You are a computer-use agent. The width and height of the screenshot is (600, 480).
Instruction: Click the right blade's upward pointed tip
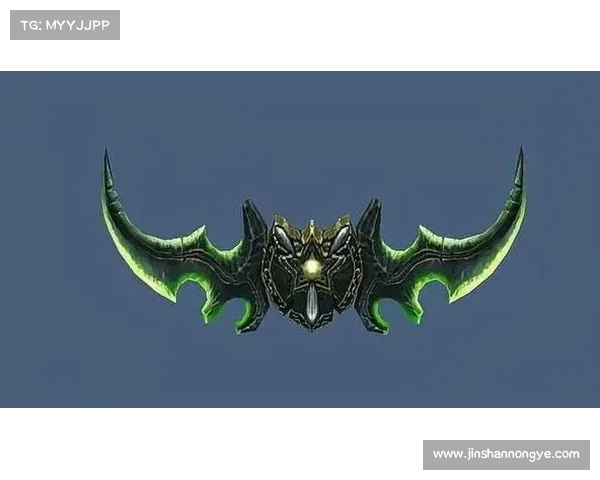pos(520,155)
